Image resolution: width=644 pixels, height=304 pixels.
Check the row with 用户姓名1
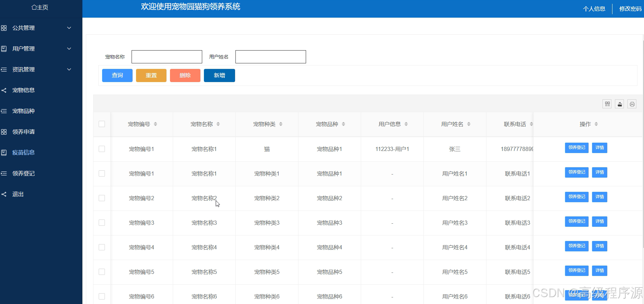[x=102, y=173]
